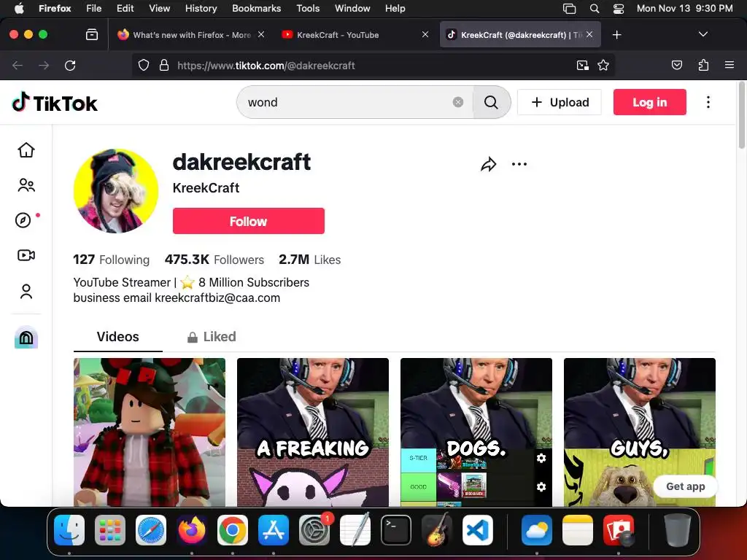Open the vertical three-dot menu near Log in
The width and height of the screenshot is (747, 560).
click(x=708, y=102)
